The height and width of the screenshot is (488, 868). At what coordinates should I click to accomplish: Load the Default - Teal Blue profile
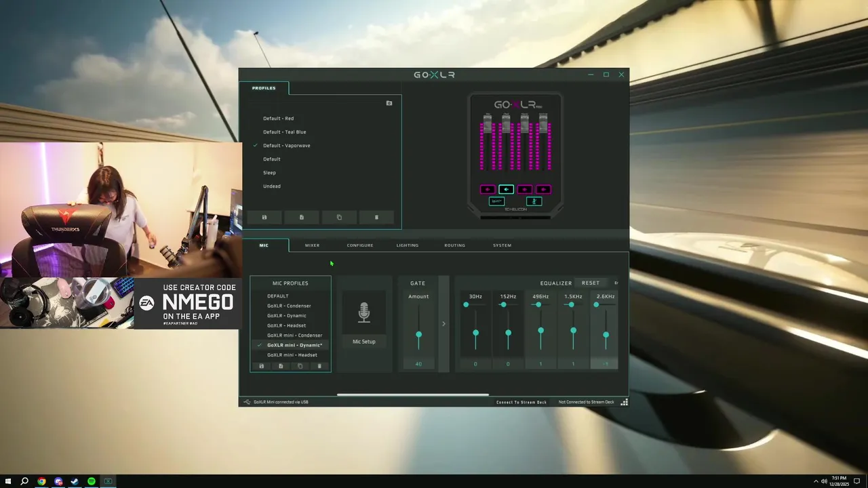coord(284,132)
